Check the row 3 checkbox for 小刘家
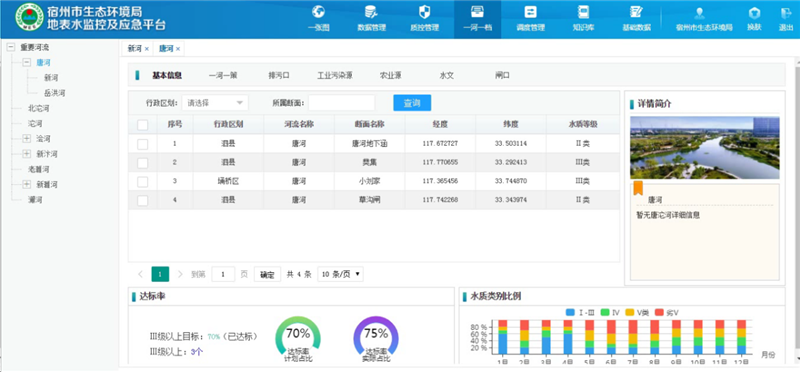The height and width of the screenshot is (372, 800). click(x=143, y=182)
